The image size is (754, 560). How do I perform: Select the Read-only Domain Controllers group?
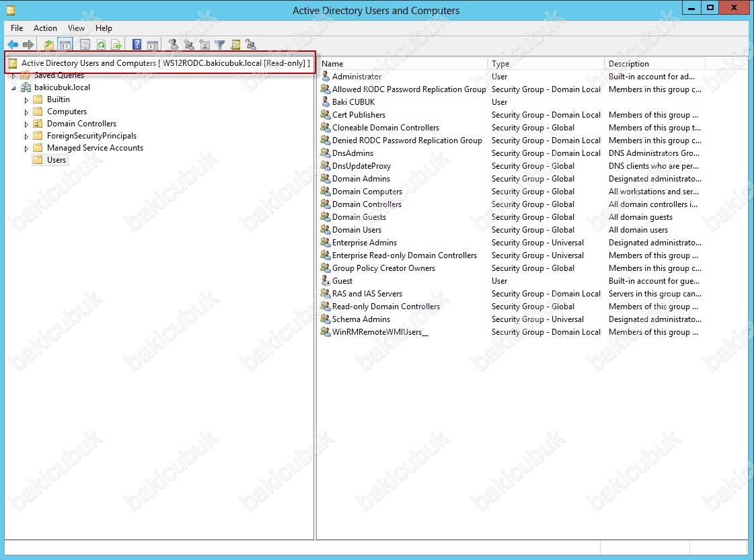coord(385,306)
